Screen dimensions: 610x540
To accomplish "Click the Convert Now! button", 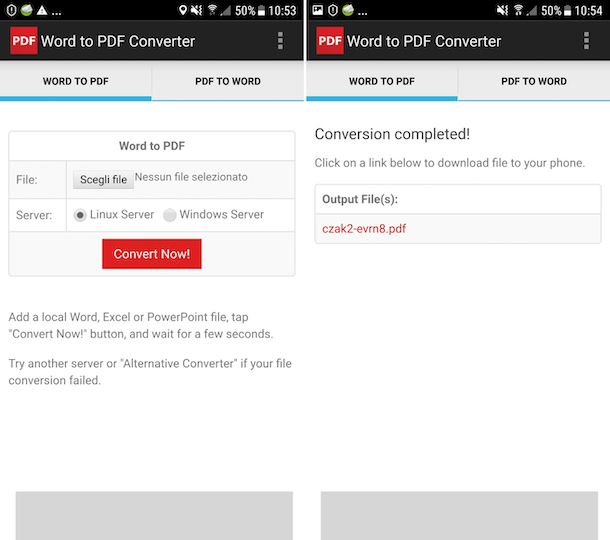I will [x=152, y=254].
